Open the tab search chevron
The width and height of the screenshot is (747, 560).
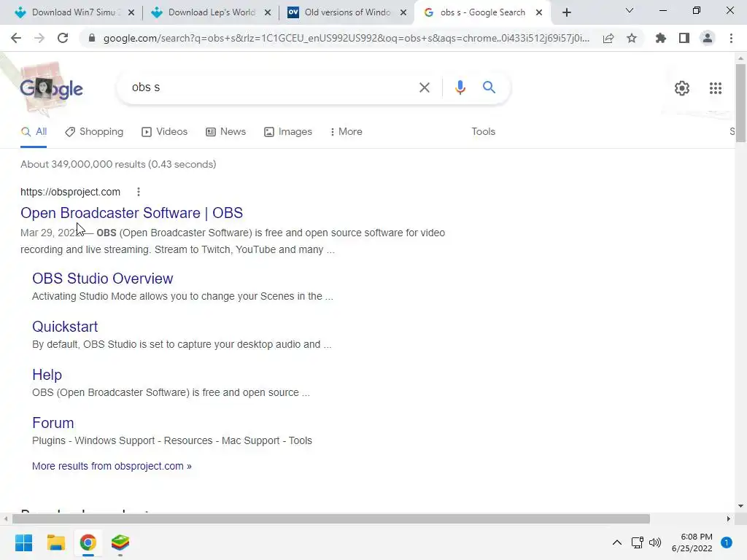click(x=630, y=10)
